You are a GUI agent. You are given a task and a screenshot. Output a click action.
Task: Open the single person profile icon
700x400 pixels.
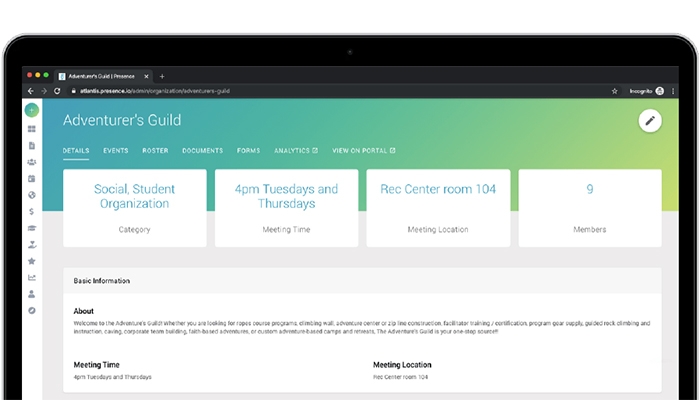point(32,294)
